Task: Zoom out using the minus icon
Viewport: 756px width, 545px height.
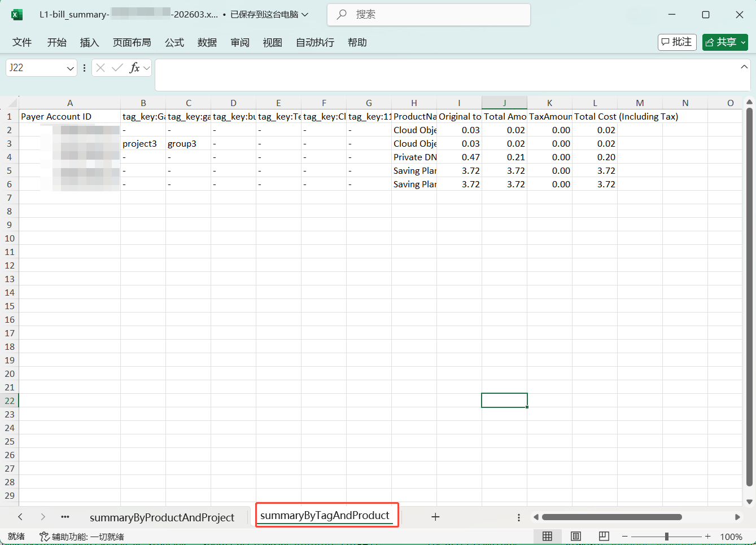Action: (x=625, y=537)
